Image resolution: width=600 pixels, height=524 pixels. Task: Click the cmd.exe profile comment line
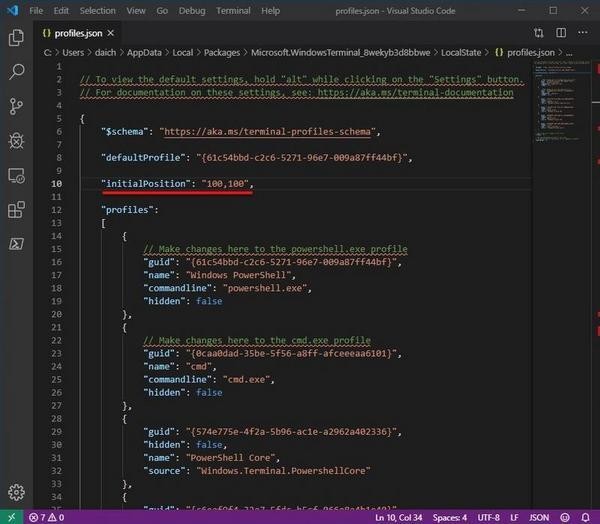[257, 340]
